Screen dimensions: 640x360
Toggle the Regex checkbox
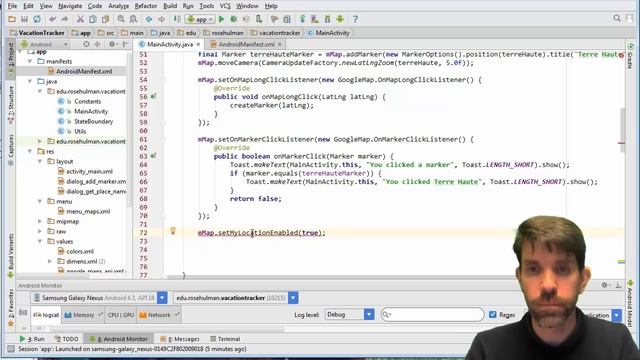493,314
